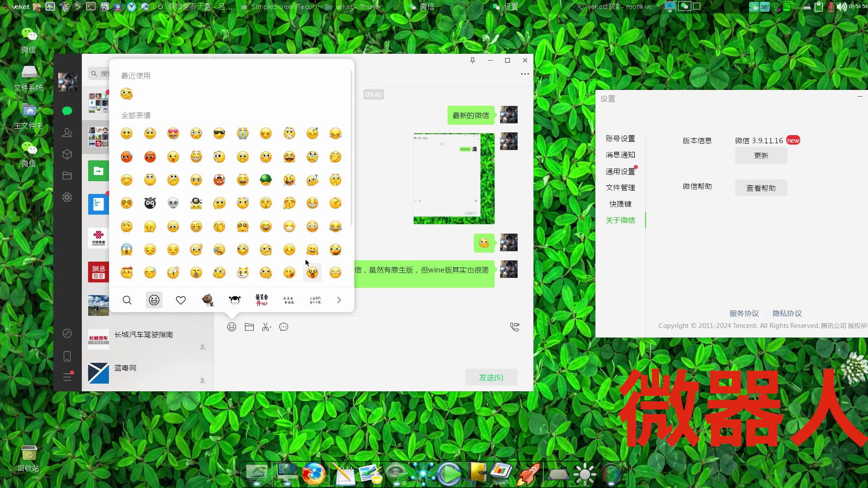Open the Chats section in WeChat sidebar
This screenshot has height=488, width=868.
tap(67, 111)
